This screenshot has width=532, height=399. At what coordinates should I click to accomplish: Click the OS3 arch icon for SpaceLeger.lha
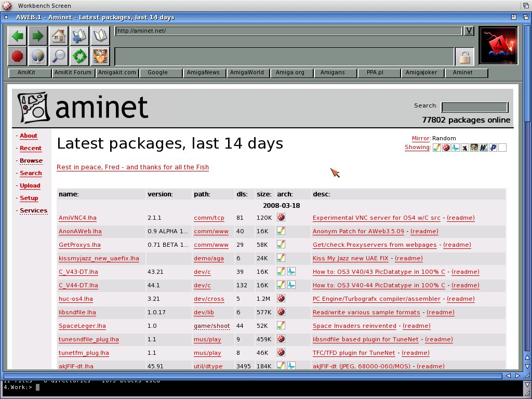[x=281, y=325]
